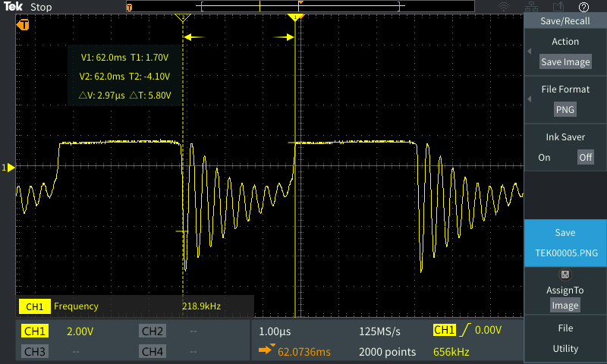Click the waveform record overview bar
Viewport: 607px width, 364px height.
pos(300,6)
